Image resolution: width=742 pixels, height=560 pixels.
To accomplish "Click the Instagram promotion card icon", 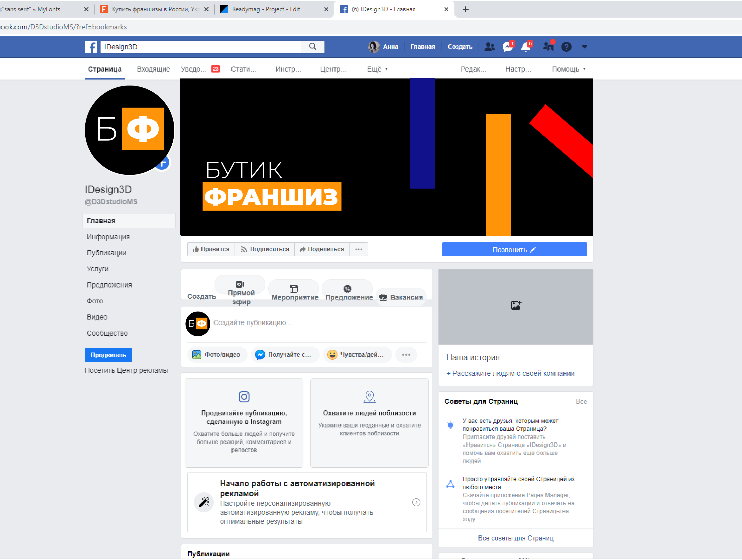I will tap(244, 397).
